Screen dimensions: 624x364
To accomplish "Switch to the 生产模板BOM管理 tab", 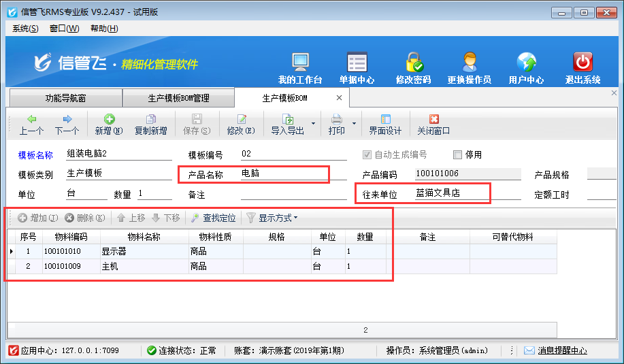I will click(x=178, y=98).
